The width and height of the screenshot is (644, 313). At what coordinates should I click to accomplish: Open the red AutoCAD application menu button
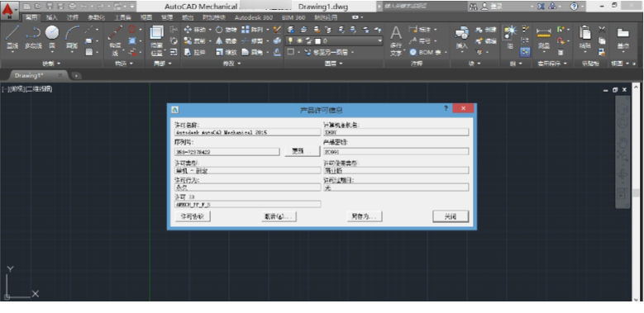click(9, 10)
